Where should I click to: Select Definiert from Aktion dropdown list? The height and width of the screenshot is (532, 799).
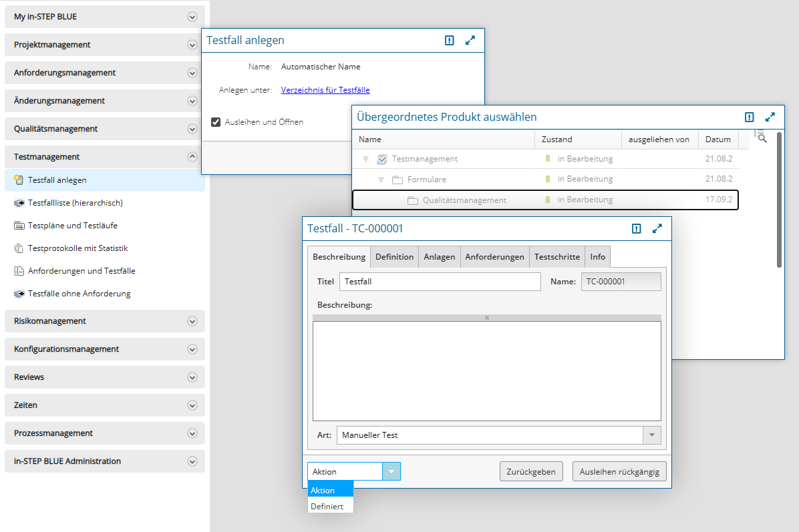pyautogui.click(x=327, y=507)
